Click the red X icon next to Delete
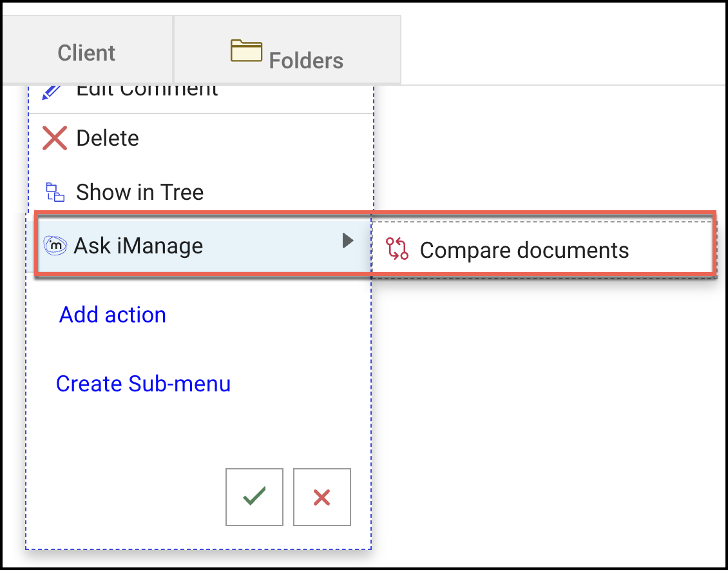This screenshot has height=570, width=728. (x=55, y=138)
